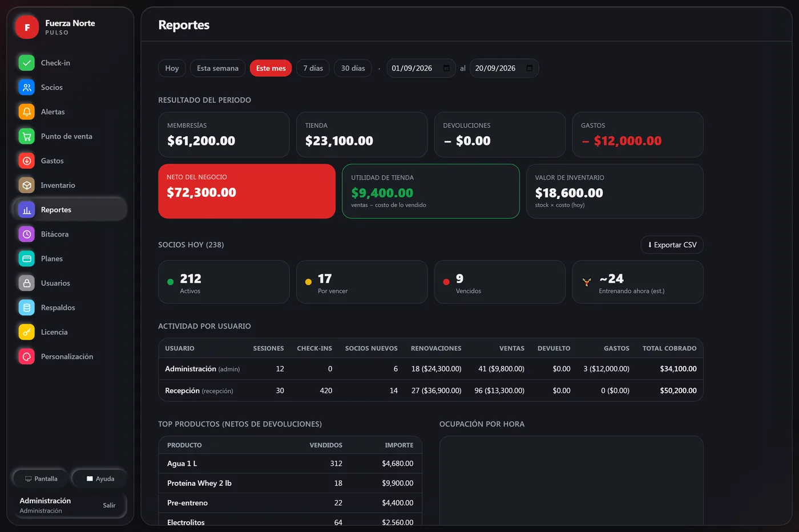Viewport: 799px width, 532px height.
Task: Open the Bitácora clock icon
Action: coord(27,234)
